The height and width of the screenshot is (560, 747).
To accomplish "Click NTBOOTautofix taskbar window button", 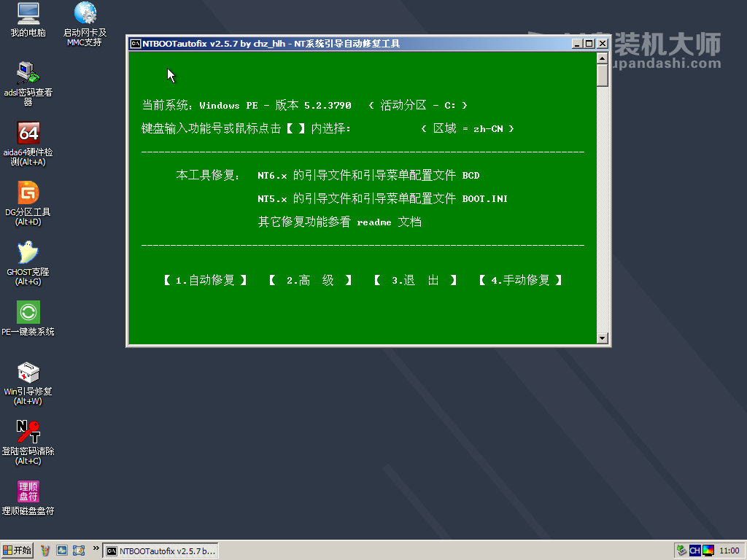I will (160, 551).
